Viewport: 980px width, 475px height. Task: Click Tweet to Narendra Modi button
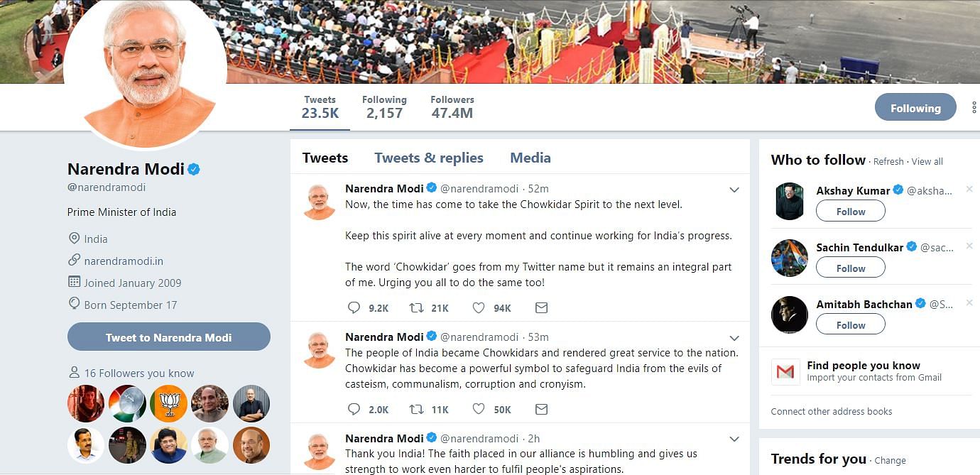tap(169, 337)
